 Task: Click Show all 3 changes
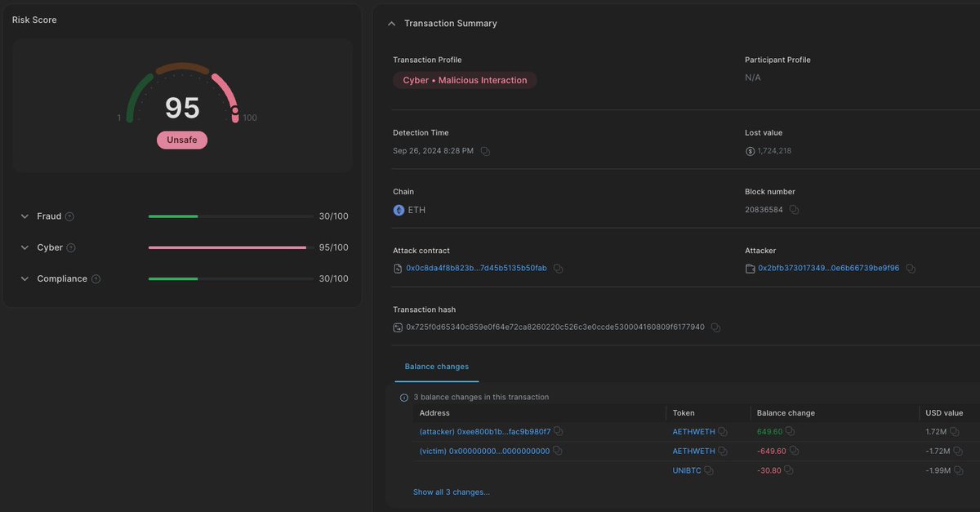[x=452, y=492]
